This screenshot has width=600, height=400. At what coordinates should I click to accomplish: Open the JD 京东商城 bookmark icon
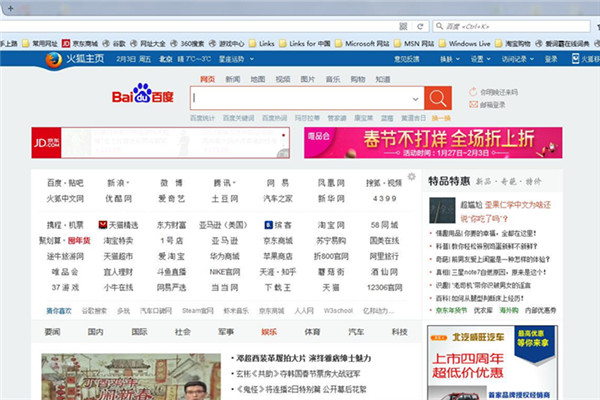(x=66, y=44)
